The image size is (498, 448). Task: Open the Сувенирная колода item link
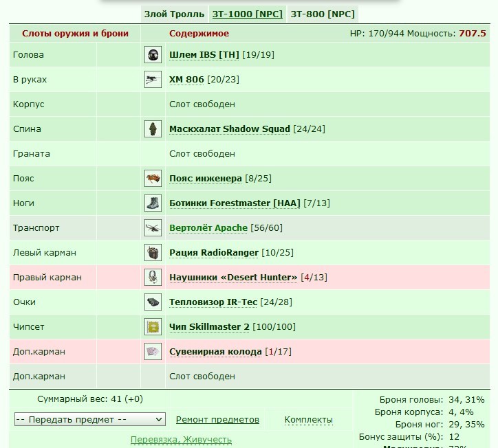coord(215,352)
